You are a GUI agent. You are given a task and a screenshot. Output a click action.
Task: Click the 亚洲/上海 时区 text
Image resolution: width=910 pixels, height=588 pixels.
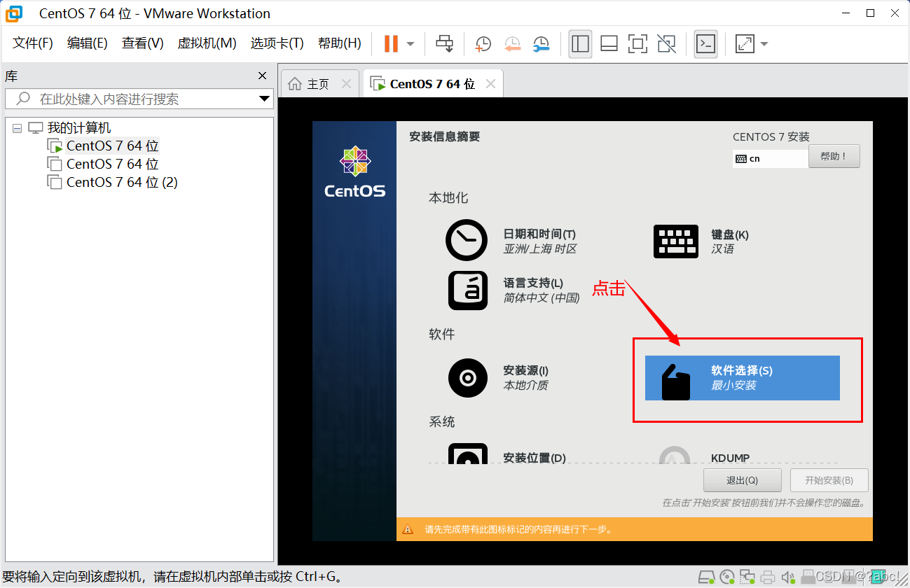click(540, 249)
